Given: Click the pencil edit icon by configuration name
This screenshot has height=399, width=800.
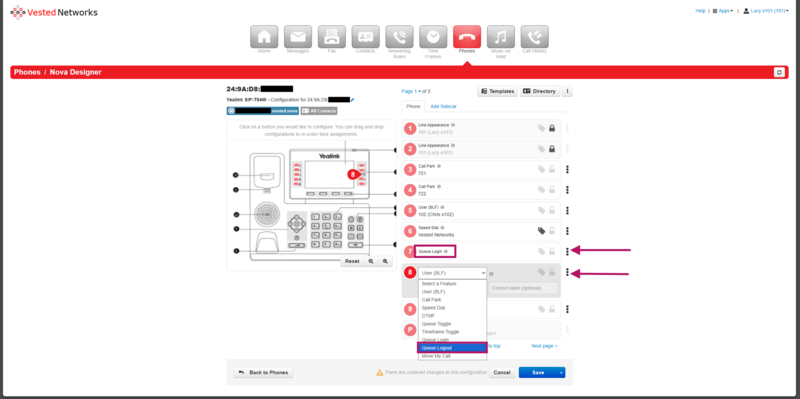Looking at the screenshot, I should tap(352, 99).
